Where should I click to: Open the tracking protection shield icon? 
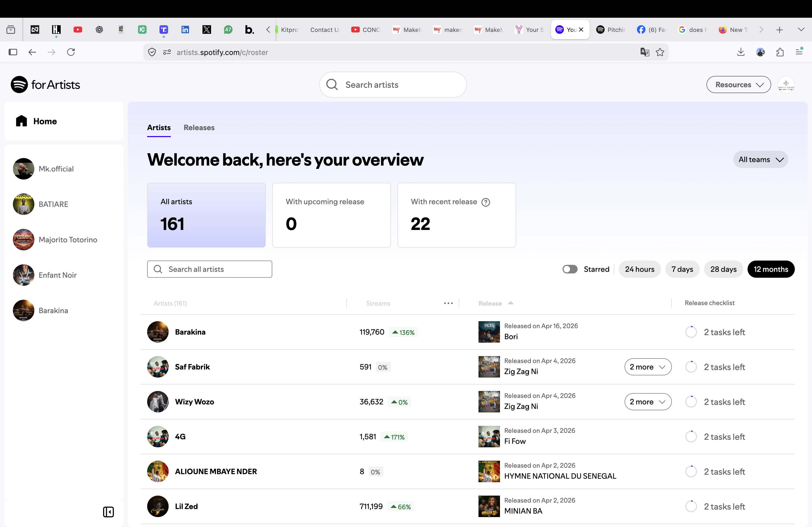coord(152,52)
